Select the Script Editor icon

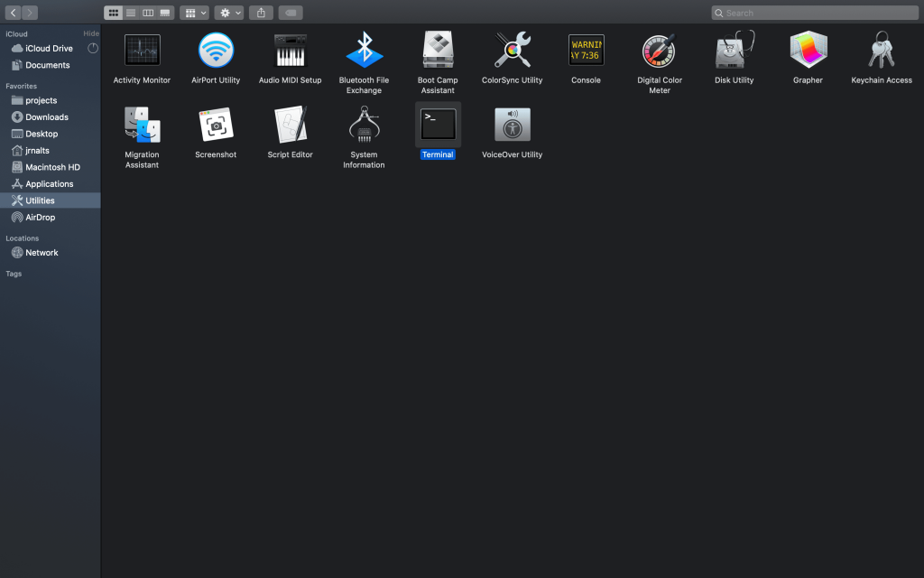click(290, 125)
